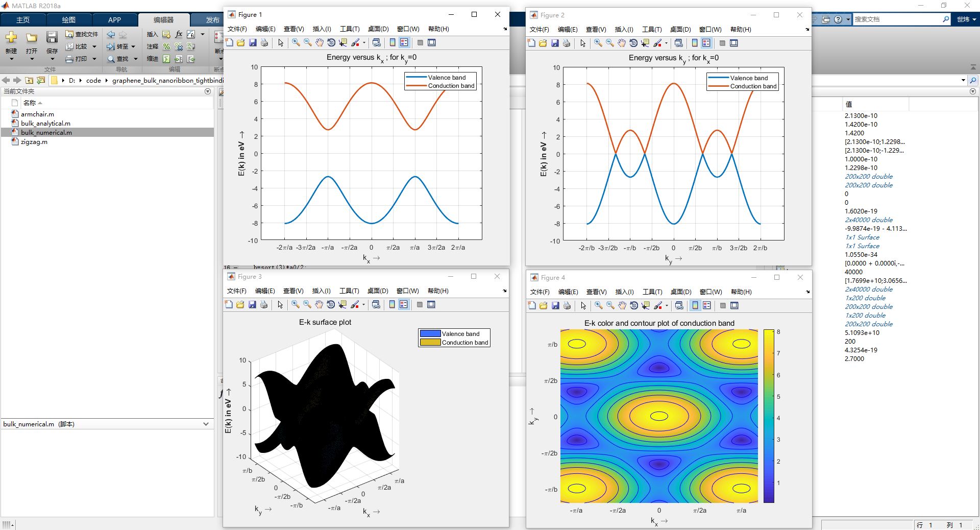Viewport: 980px width, 530px height.
Task: Select the Pan hand tool in Figure 1
Action: [319, 43]
